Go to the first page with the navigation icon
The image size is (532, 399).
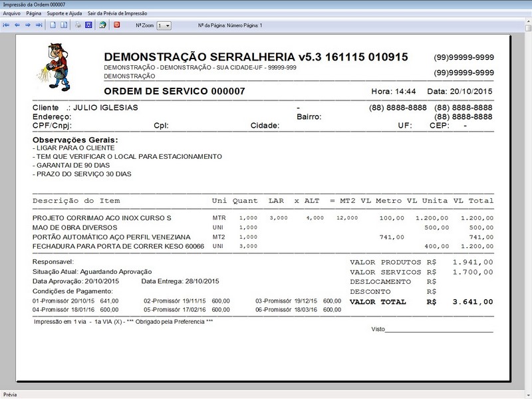(x=7, y=25)
